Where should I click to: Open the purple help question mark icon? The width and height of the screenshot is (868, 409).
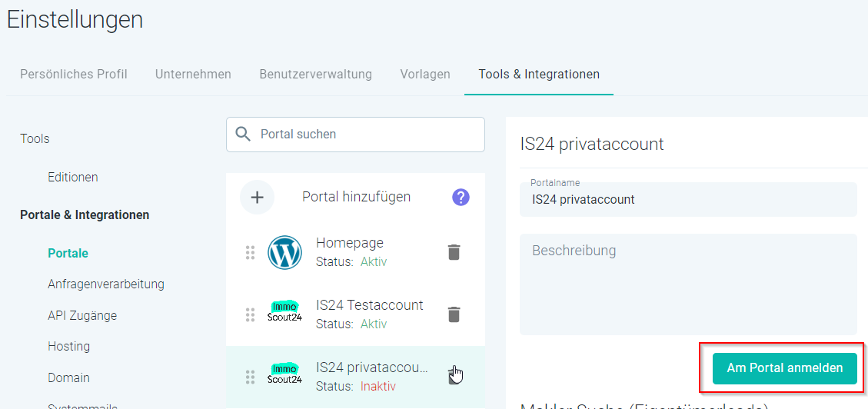point(461,198)
